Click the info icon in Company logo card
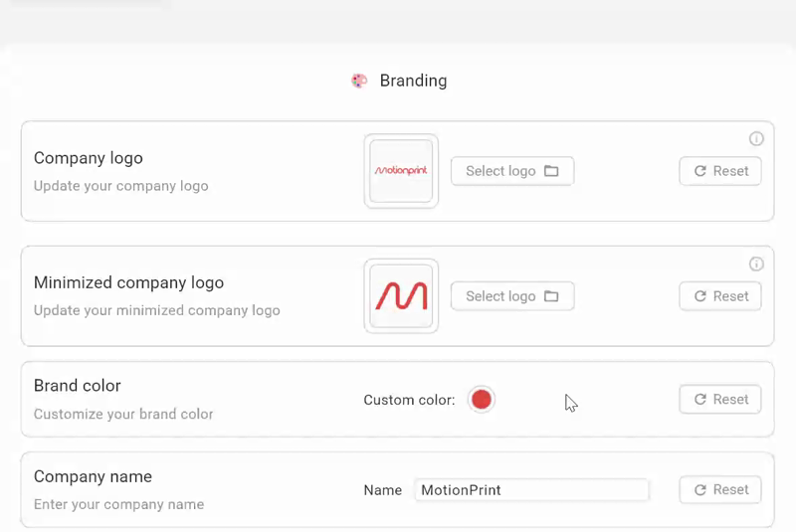This screenshot has width=796, height=532. 756,139
